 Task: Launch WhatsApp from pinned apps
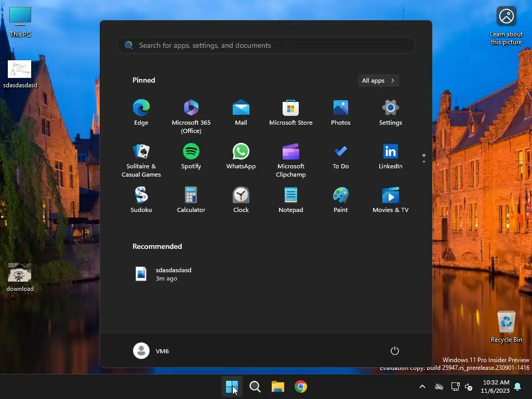click(x=241, y=156)
